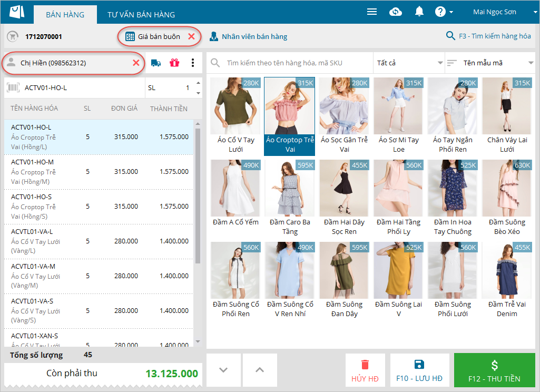Select the Đầm Hai Dây Sọc Ren product

coord(344,199)
